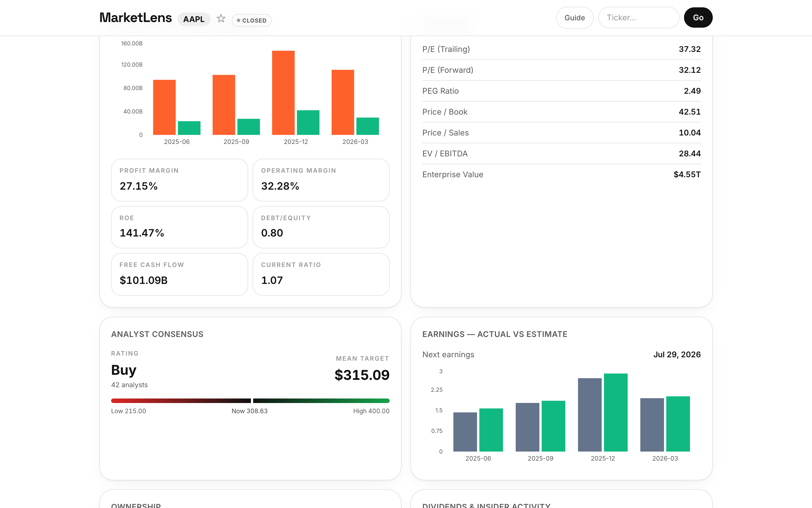
Task: Select the Price / Book 42.51 row
Action: (x=561, y=112)
